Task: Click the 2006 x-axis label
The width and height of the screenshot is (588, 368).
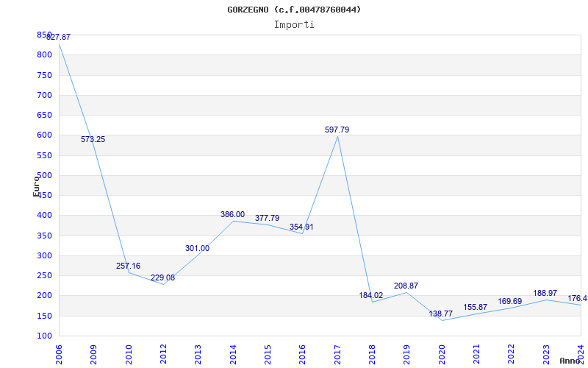Action: pyautogui.click(x=59, y=355)
